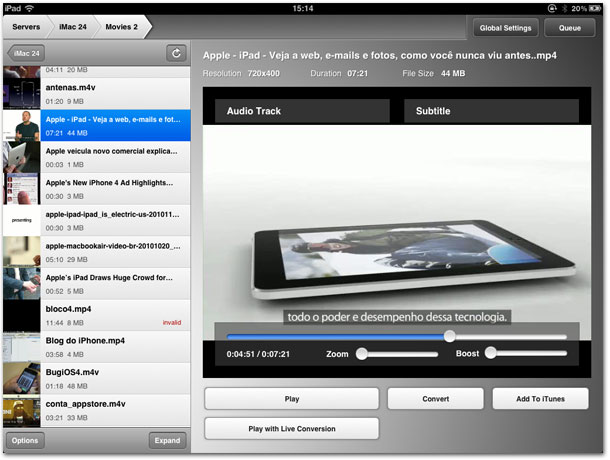Viewport: 610px width, 460px height.
Task: Select antenas.m4v in the file list
Action: (96, 93)
